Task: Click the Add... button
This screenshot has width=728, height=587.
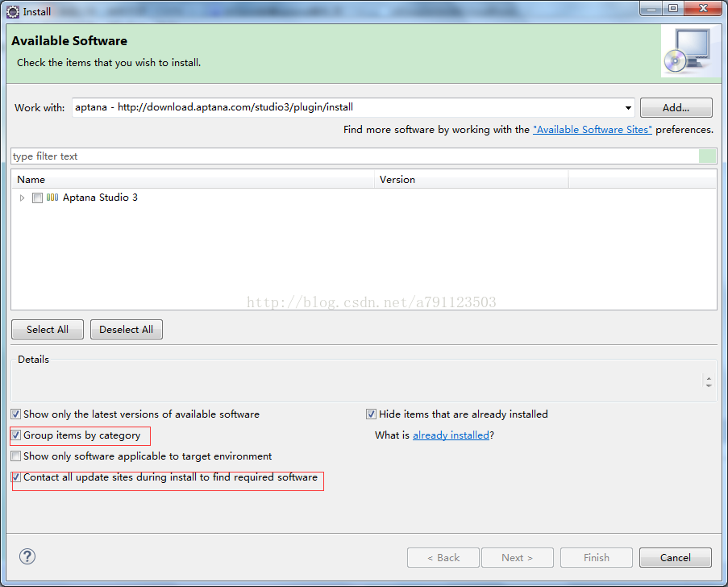Action: click(x=676, y=108)
